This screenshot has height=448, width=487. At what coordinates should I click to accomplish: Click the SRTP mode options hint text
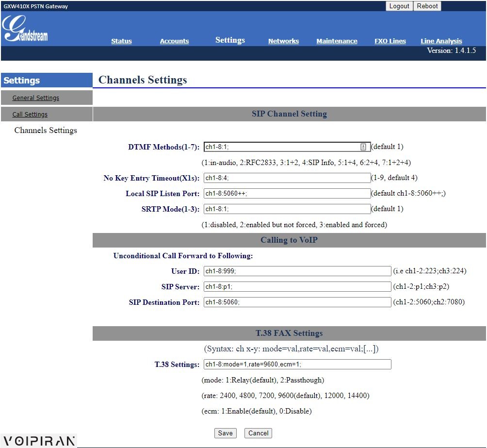click(x=294, y=225)
